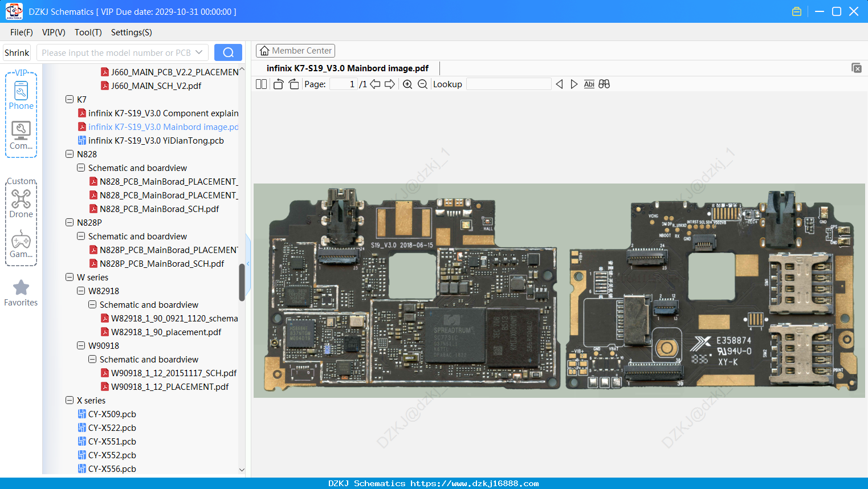Zoom in on the PDF

407,84
